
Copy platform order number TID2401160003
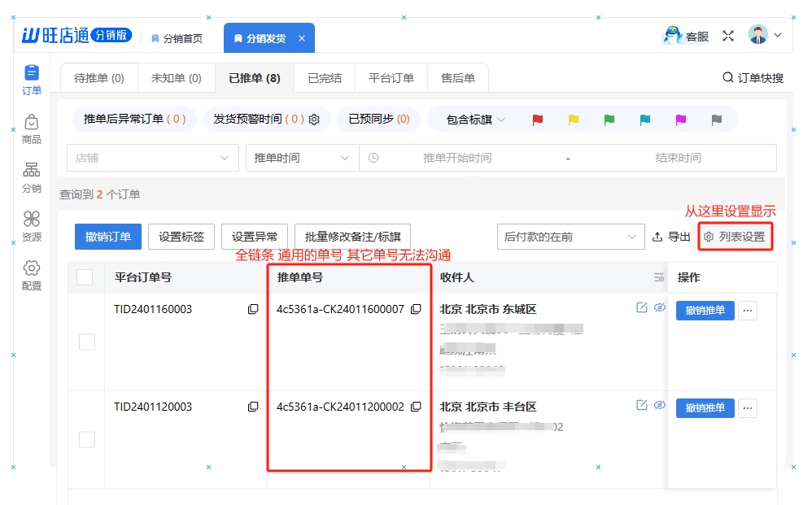pyautogui.click(x=253, y=310)
